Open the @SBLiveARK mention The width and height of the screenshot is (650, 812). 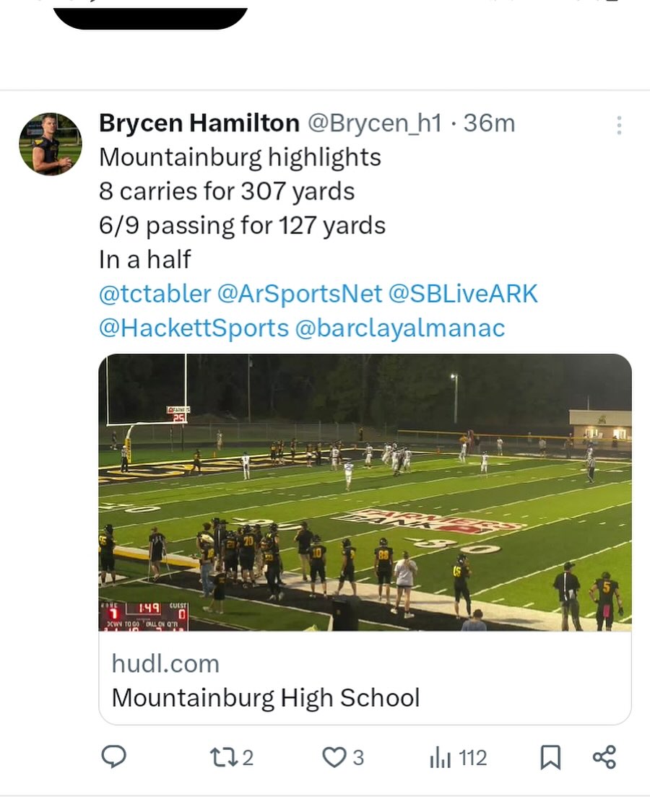pos(463,294)
